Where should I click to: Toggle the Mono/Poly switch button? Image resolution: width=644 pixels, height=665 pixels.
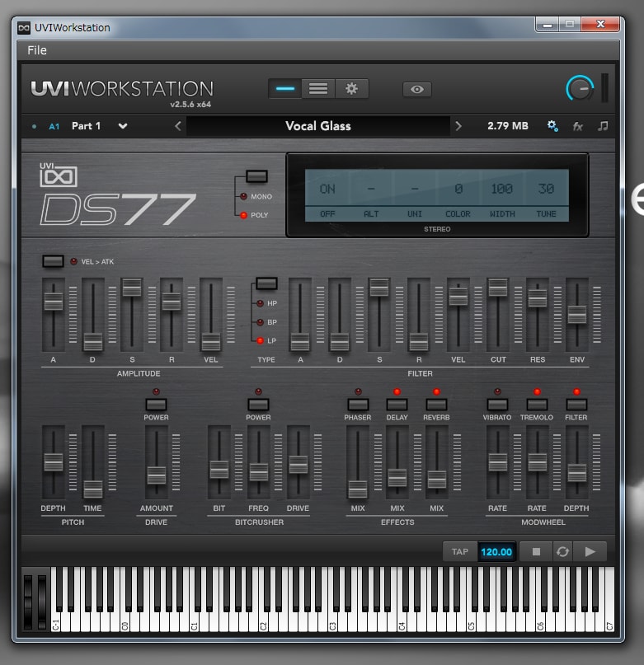(256, 176)
